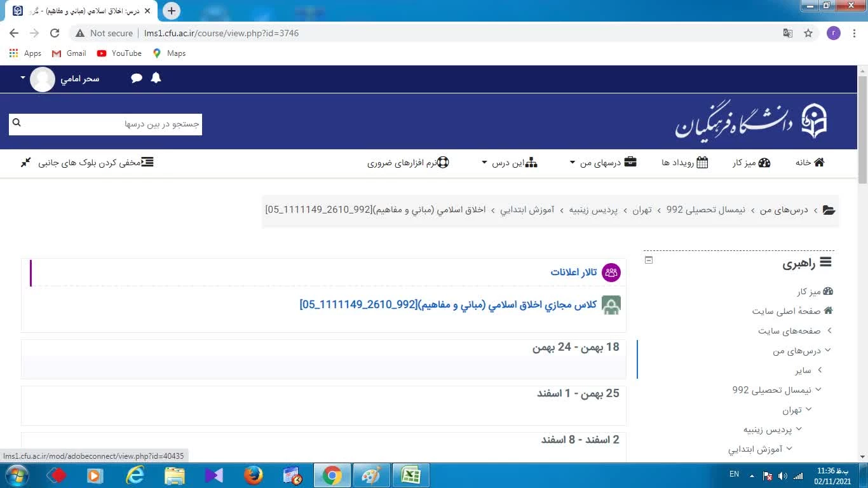This screenshot has height=488, width=868.
Task: Expand صفحه‌های سایت in the navigation tree
Action: coord(829,330)
